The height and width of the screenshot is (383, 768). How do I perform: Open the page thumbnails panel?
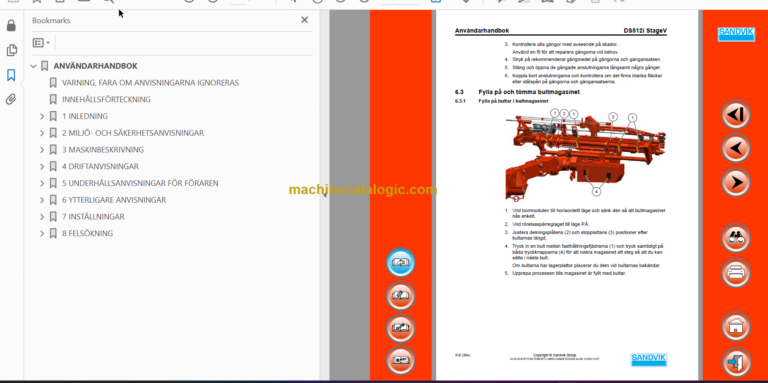click(11, 50)
